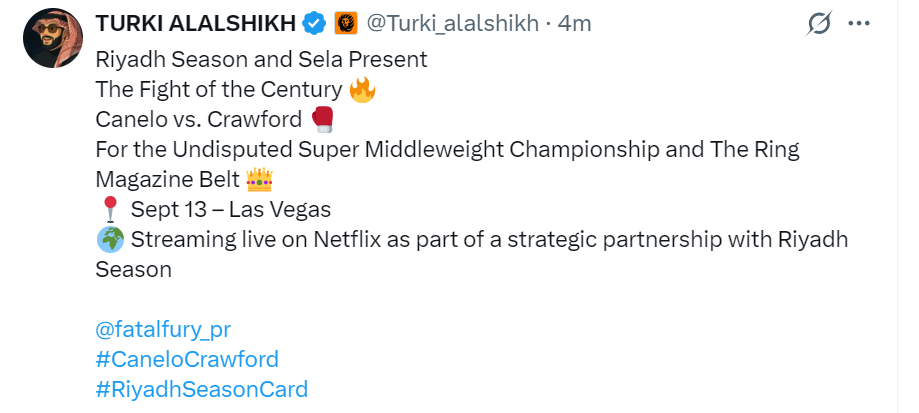
Task: Click the fire emoji after Fight of the Century
Action: (362, 90)
